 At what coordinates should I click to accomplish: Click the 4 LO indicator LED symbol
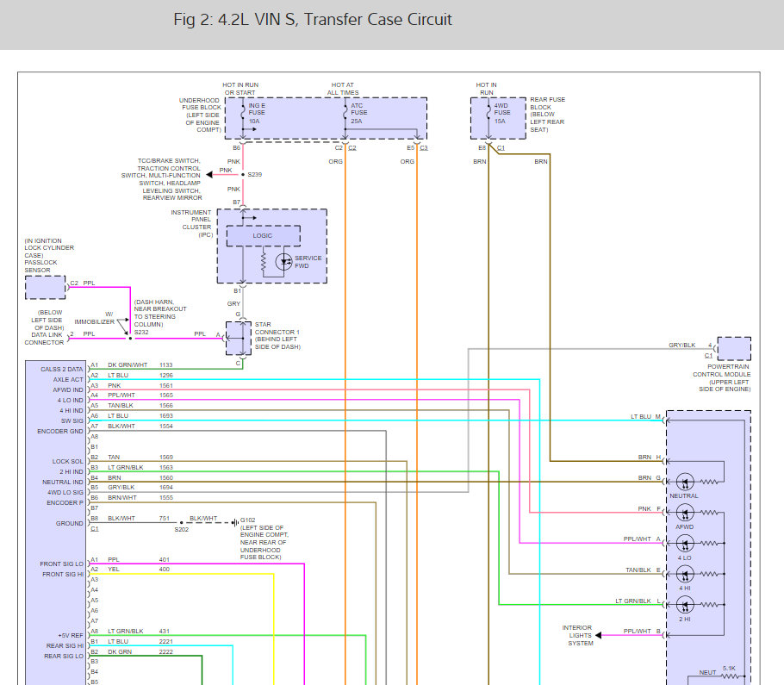click(685, 544)
